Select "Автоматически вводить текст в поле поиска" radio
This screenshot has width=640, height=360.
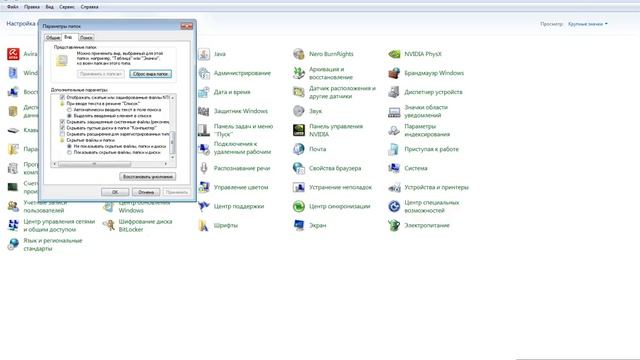point(69,110)
